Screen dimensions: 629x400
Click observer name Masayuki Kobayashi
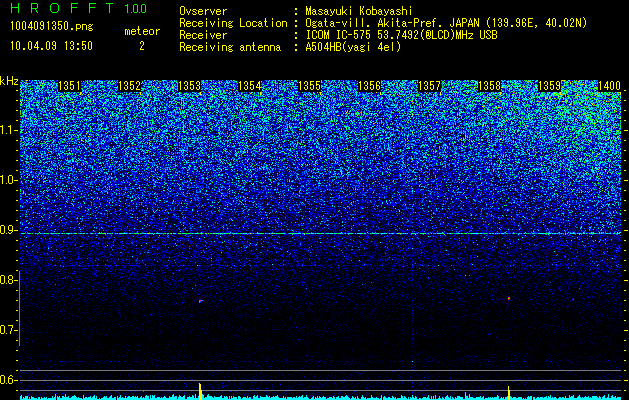point(359,11)
